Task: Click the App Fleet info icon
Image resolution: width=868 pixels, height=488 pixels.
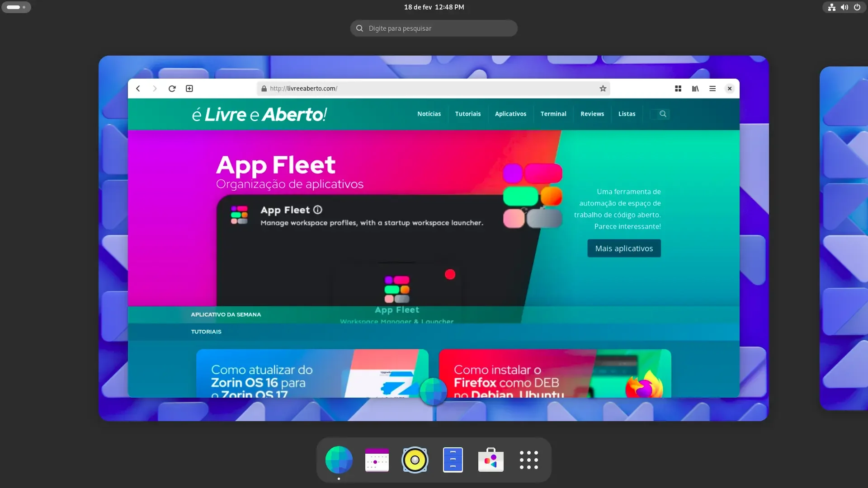Action: tap(318, 210)
